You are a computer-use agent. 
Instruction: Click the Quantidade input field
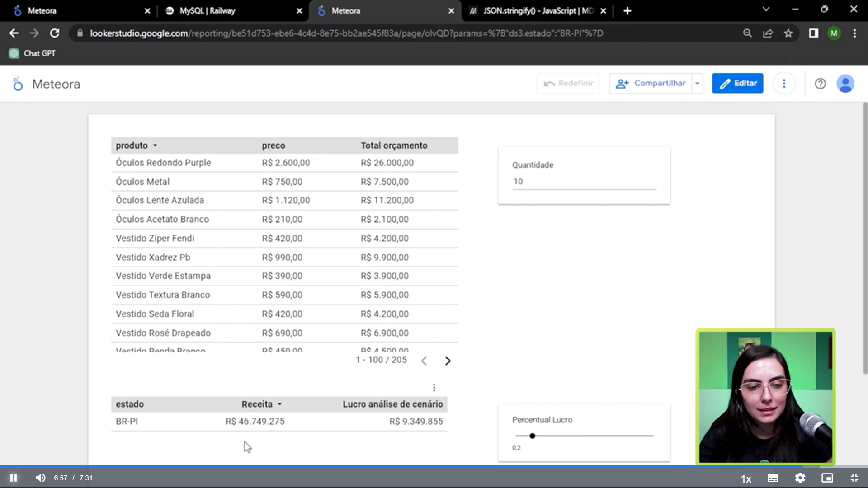(x=584, y=182)
